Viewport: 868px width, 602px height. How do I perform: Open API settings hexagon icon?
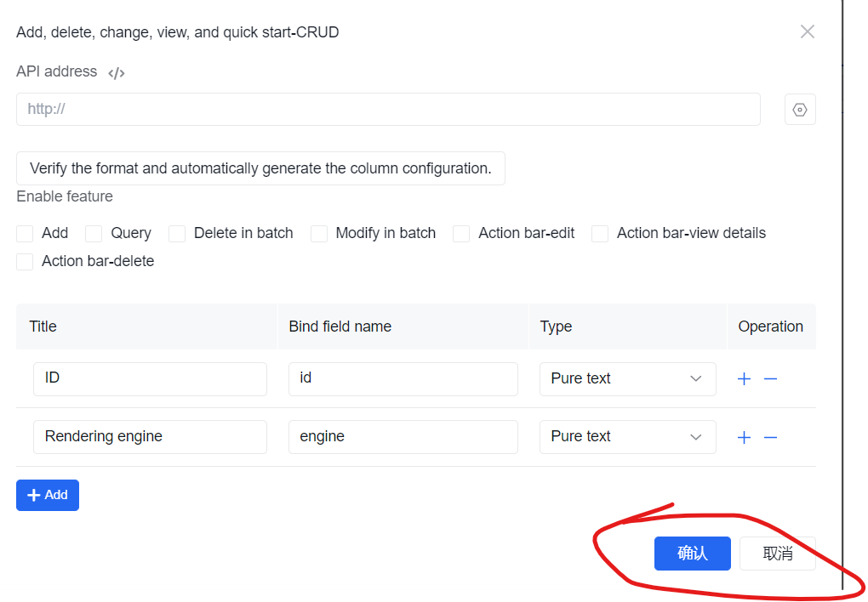(800, 110)
